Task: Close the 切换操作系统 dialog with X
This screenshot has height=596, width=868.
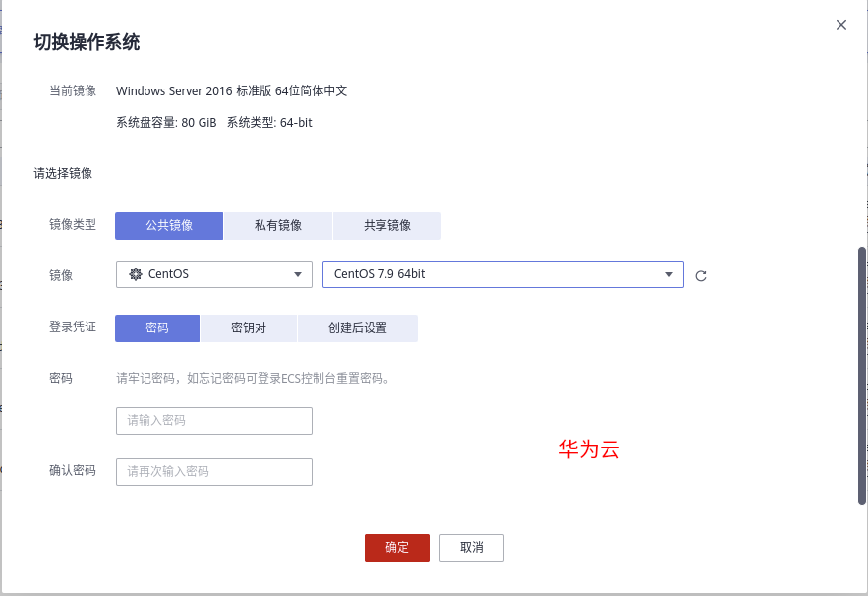Action: [841, 25]
